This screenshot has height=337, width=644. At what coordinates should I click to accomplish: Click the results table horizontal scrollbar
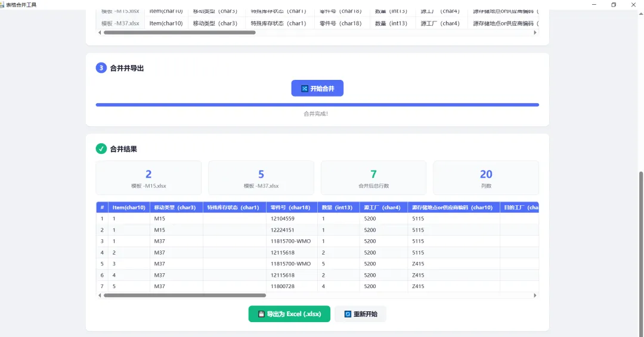coord(185,295)
